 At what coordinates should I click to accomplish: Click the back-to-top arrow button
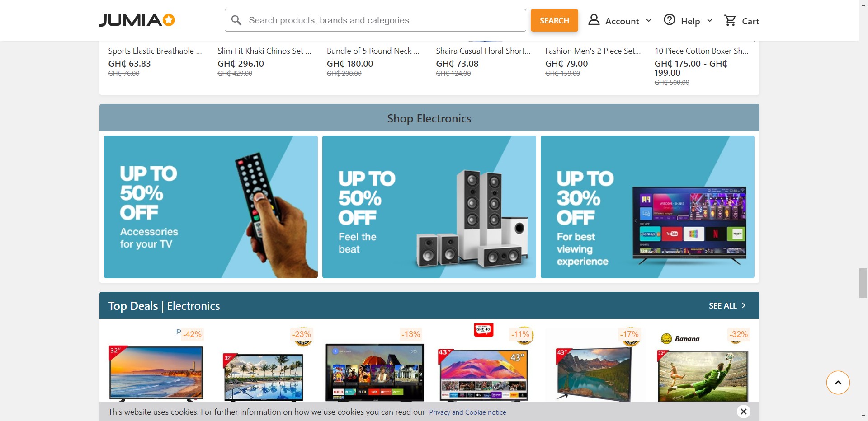[x=838, y=383]
